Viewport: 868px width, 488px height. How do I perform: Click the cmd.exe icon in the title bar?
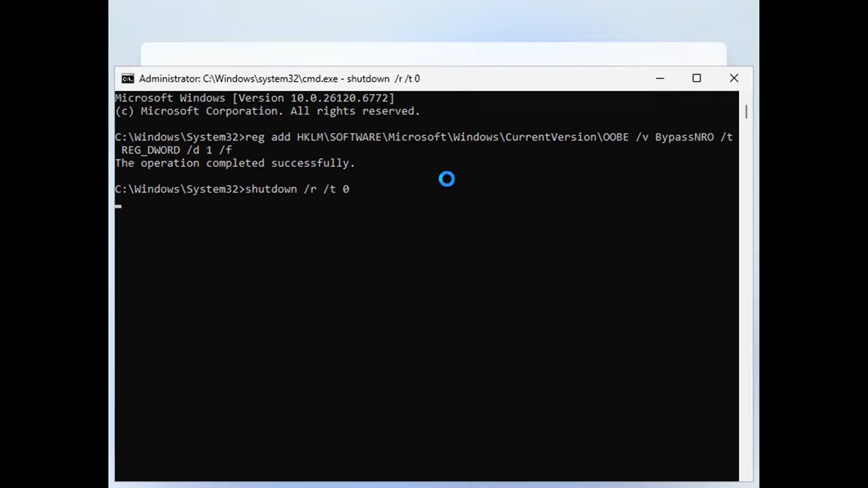point(128,78)
